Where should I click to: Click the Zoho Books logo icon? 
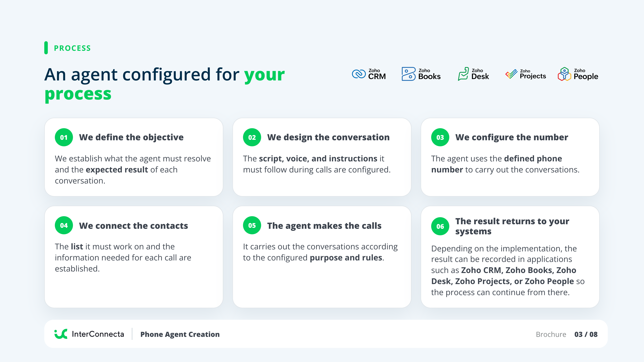click(x=409, y=74)
